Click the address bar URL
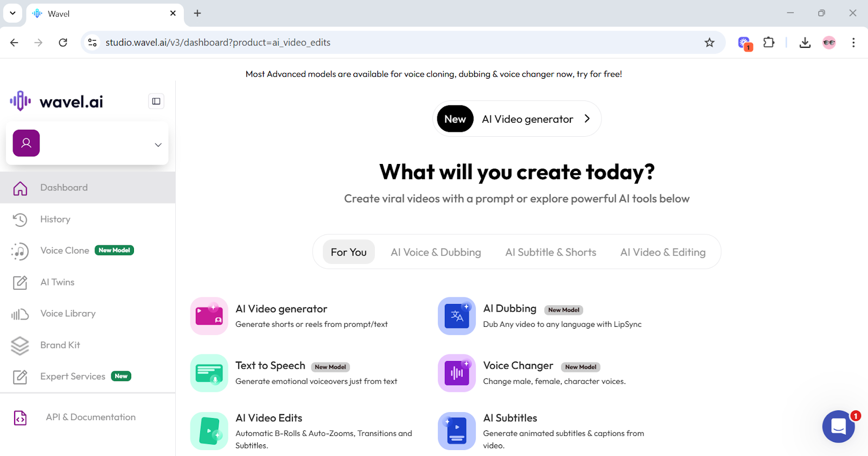 click(218, 42)
